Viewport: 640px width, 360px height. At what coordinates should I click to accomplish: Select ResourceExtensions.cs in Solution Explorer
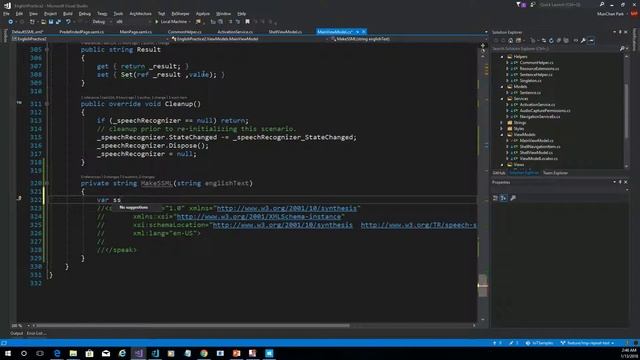click(x=539, y=69)
